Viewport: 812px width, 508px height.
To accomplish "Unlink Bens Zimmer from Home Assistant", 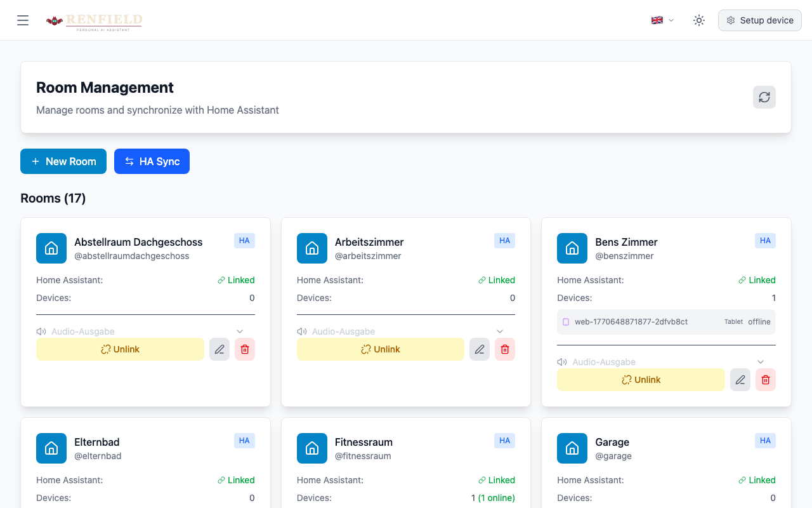I will (x=641, y=380).
